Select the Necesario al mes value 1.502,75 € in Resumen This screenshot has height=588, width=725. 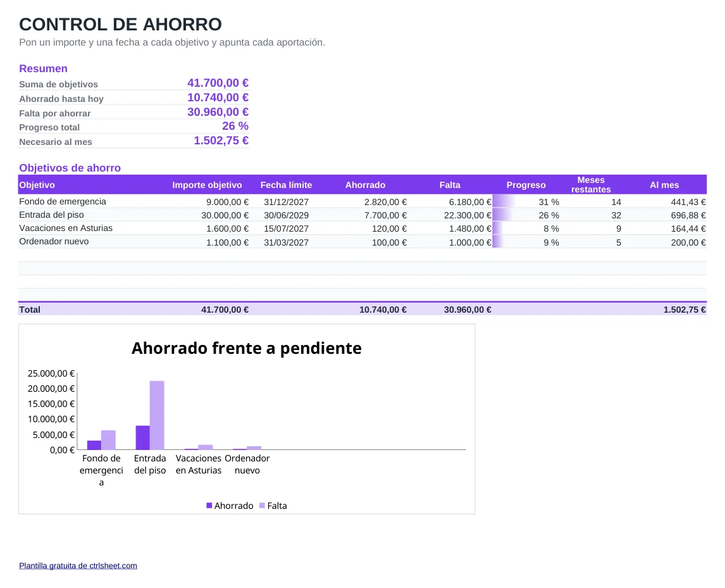pyautogui.click(x=221, y=141)
